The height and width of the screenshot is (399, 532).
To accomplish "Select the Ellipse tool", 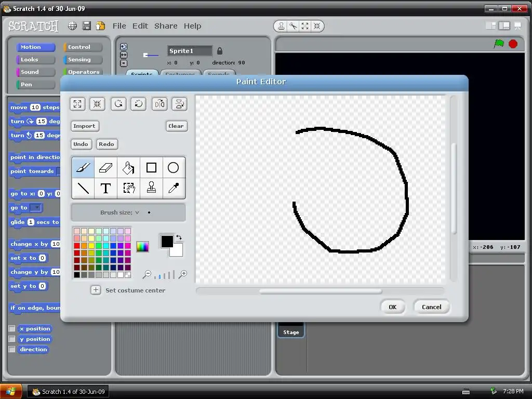I will 174,167.
